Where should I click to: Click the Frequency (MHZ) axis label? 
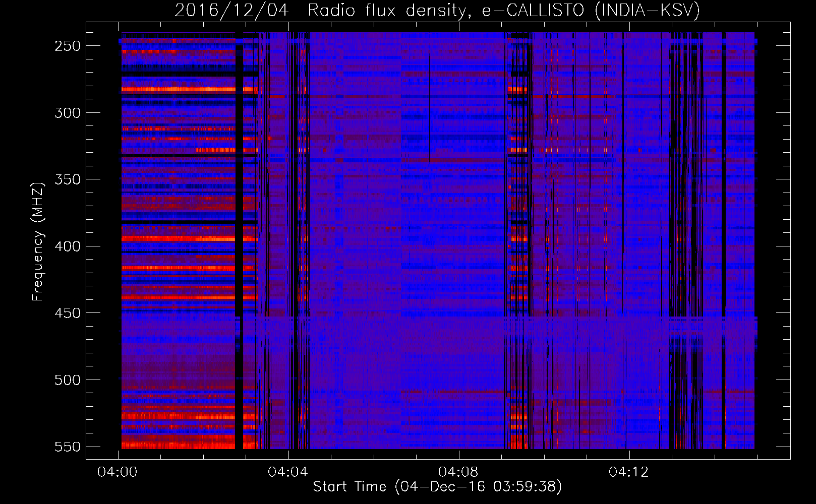pyautogui.click(x=38, y=241)
